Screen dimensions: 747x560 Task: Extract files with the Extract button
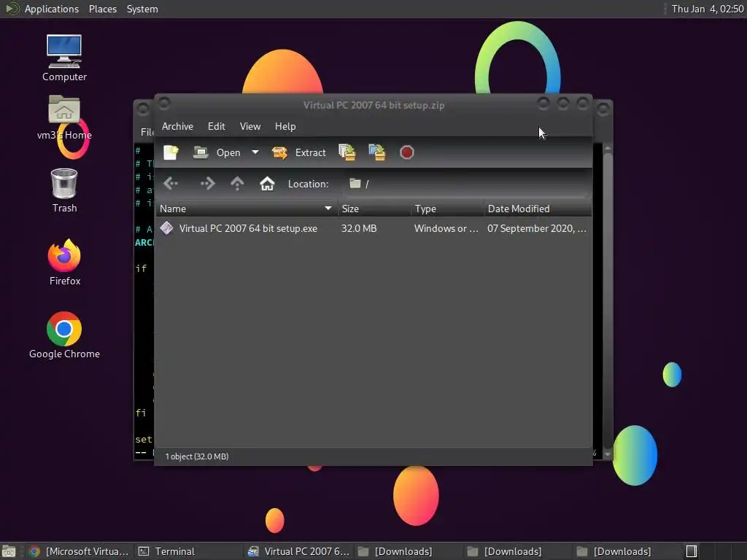click(x=298, y=152)
